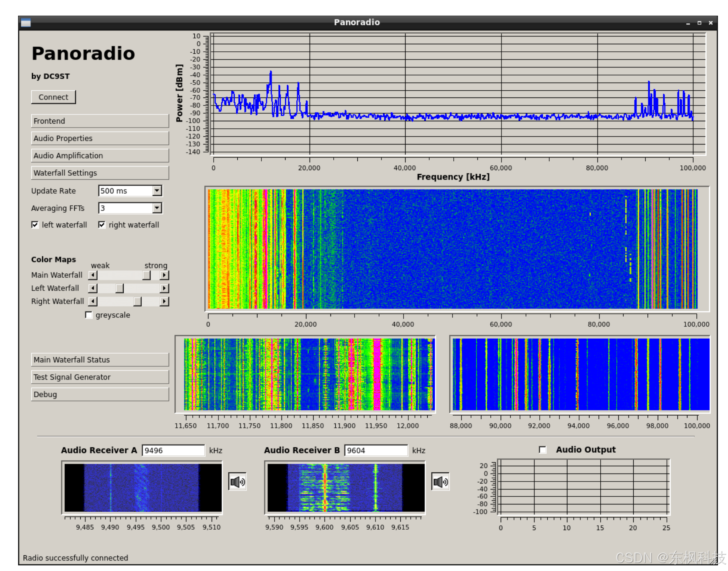This screenshot has width=728, height=571.
Task: Click the 'Radio successfully connected' status text
Action: point(75,558)
